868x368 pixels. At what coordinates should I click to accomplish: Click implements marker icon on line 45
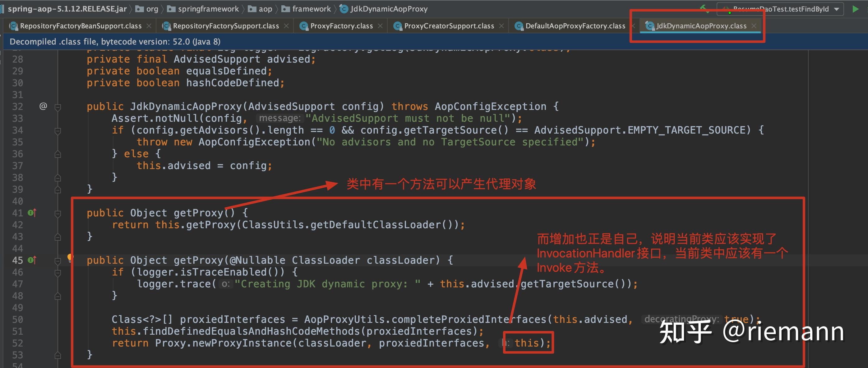click(32, 260)
